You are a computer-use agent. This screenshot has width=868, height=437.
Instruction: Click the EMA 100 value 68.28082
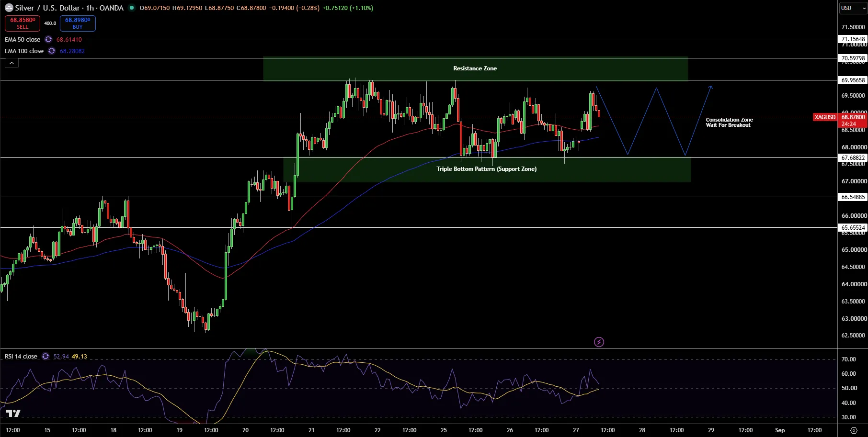72,51
